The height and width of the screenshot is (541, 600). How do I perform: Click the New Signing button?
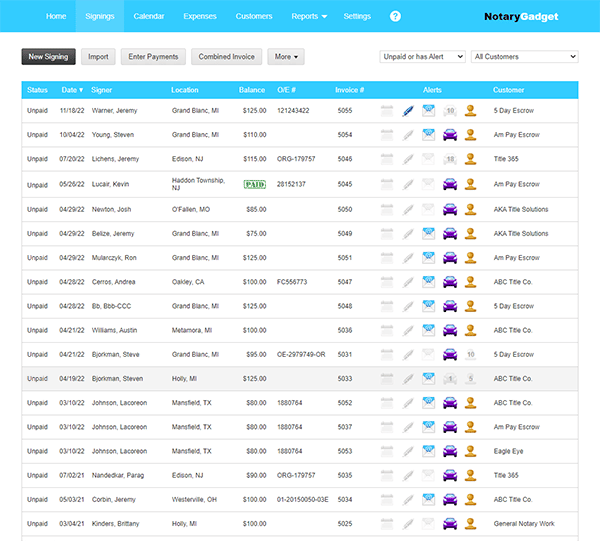48,57
